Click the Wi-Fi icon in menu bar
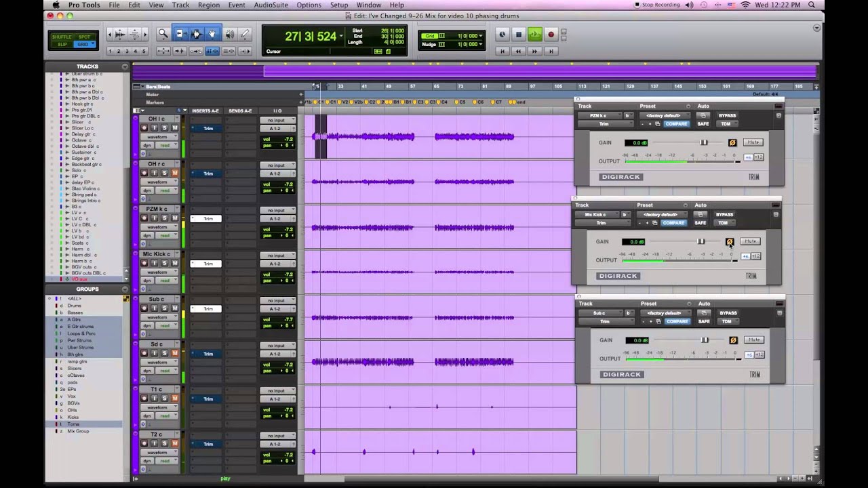The width and height of the screenshot is (868, 488). pyautogui.click(x=746, y=5)
